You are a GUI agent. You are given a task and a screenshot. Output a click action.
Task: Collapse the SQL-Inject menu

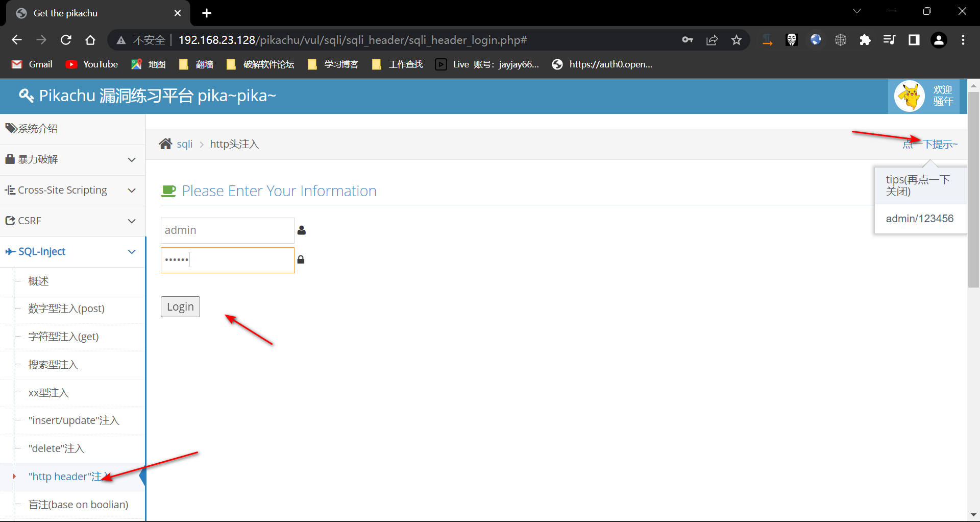[x=72, y=251]
